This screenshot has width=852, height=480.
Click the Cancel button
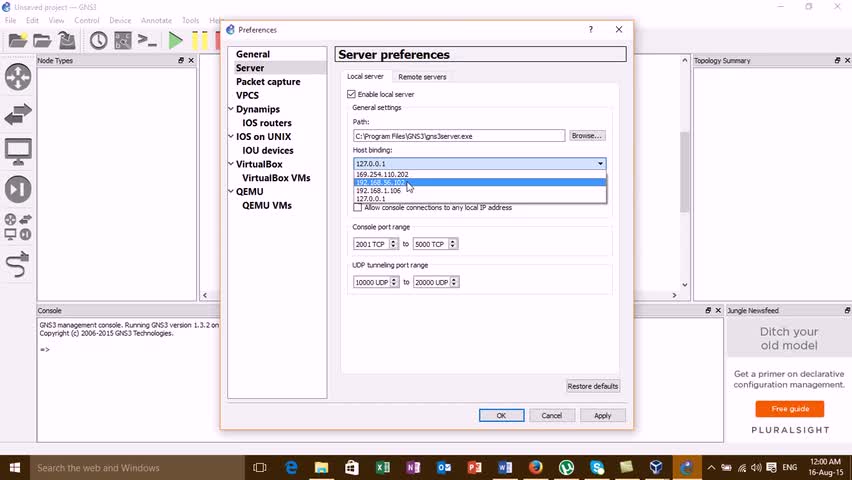point(552,415)
